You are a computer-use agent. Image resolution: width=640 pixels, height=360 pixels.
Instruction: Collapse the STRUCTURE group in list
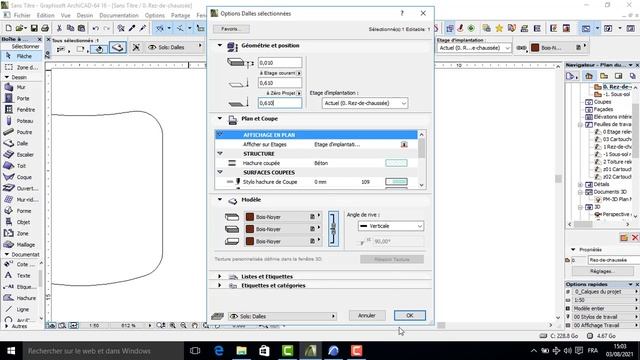click(x=220, y=153)
